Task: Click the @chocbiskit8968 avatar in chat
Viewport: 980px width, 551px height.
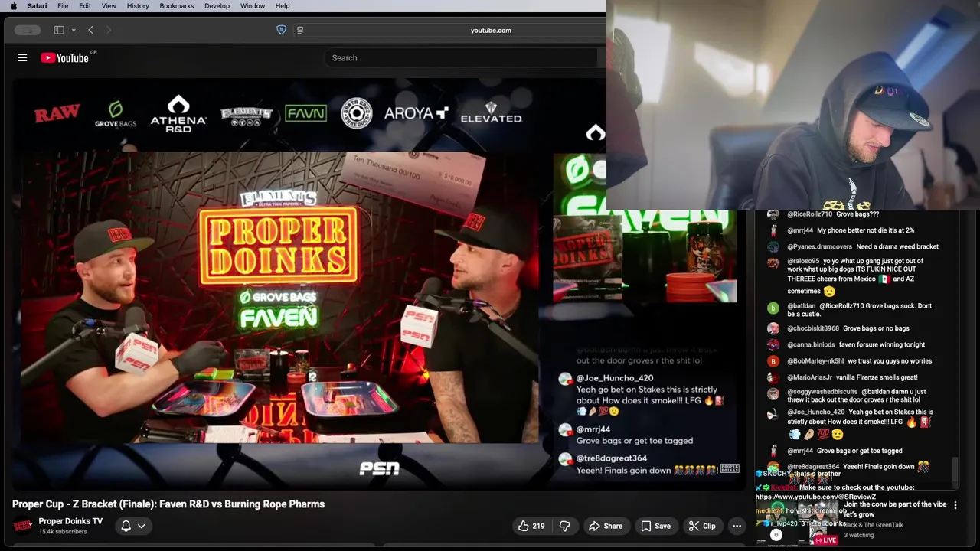Action: coord(773,328)
